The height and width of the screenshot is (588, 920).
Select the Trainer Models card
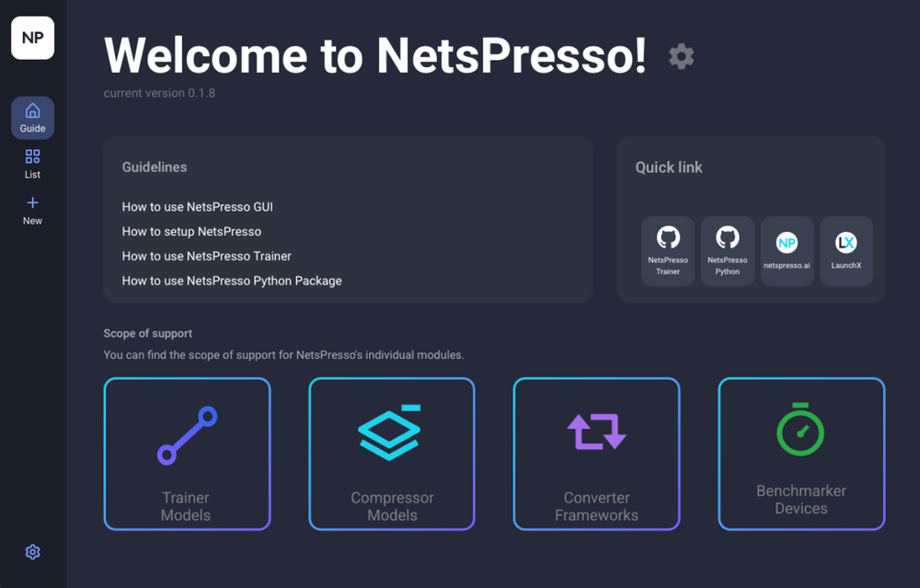(187, 454)
